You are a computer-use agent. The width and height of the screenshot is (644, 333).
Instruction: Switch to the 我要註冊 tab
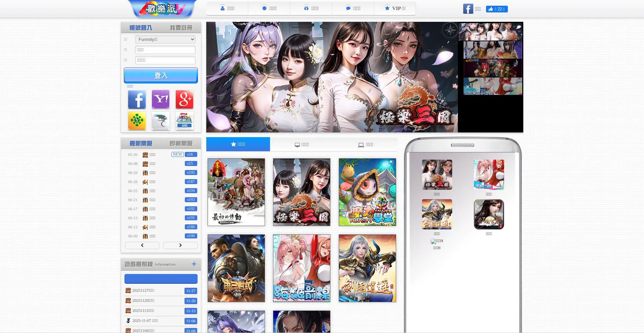point(181,28)
